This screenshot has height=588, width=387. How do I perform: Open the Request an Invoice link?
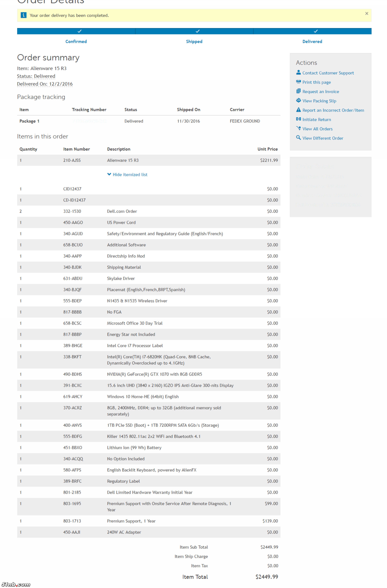(x=321, y=92)
